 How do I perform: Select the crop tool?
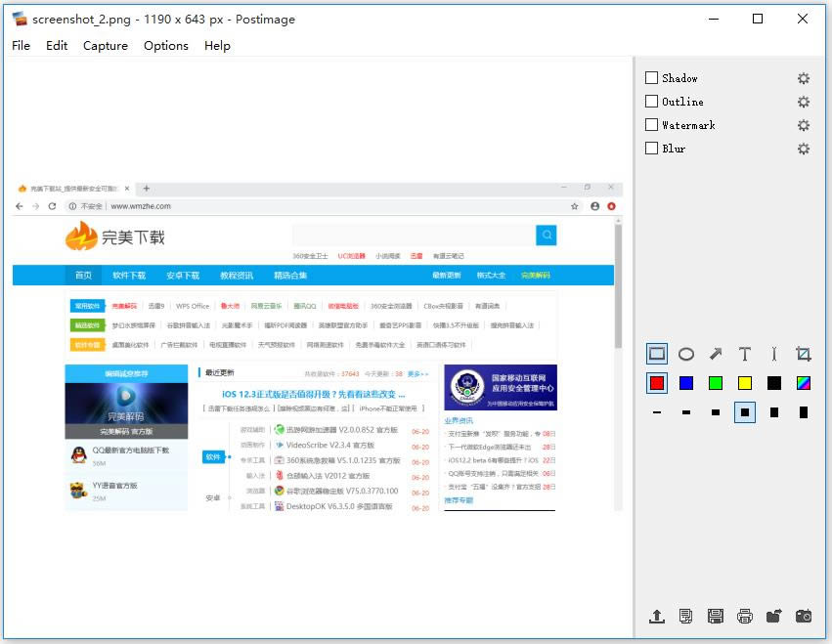pos(804,354)
